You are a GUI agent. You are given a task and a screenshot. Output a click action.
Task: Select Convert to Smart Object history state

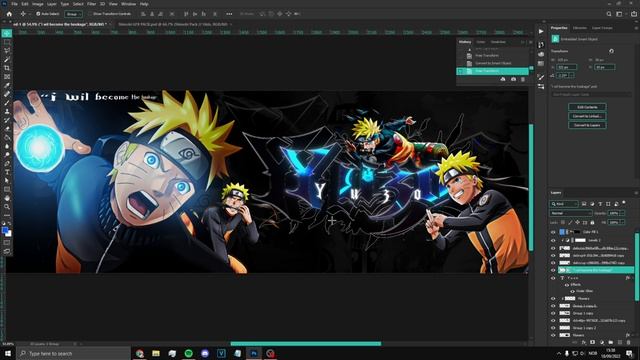pyautogui.click(x=493, y=63)
